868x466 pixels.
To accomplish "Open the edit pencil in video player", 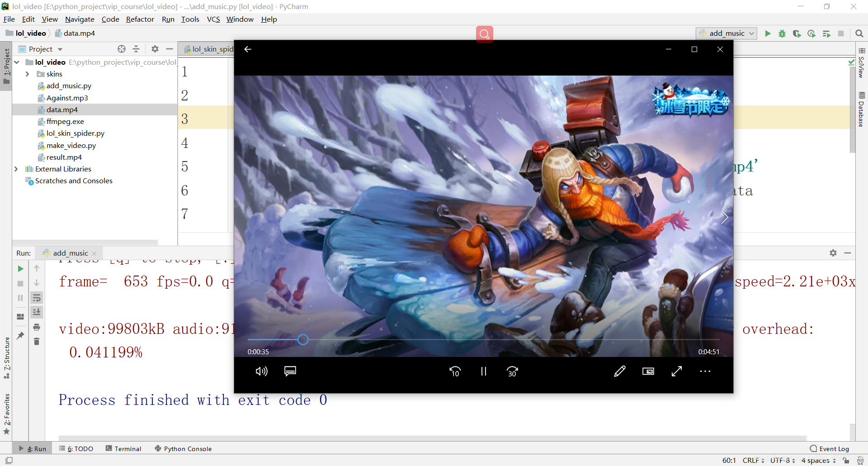I will (x=620, y=371).
